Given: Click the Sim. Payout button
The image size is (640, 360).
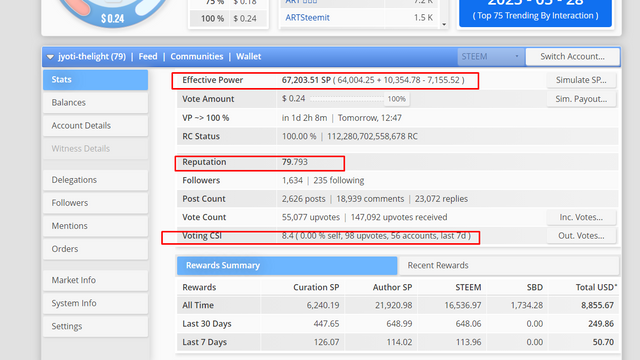Looking at the screenshot, I should coord(581,99).
